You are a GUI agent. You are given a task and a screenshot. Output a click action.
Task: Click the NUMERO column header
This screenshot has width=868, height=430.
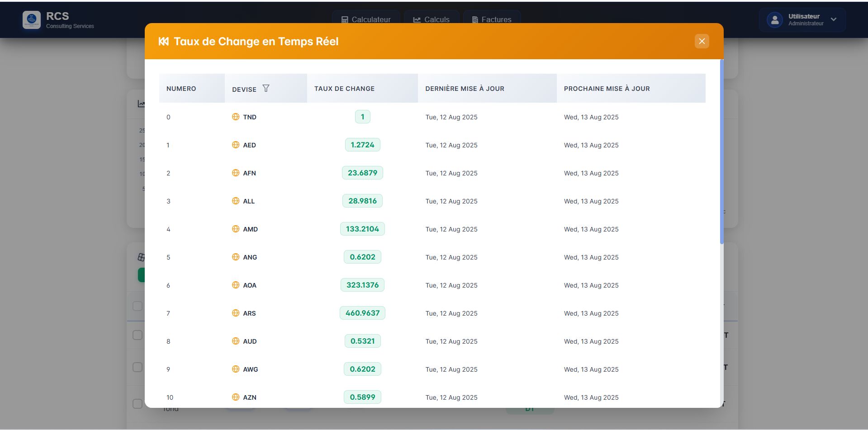pyautogui.click(x=192, y=88)
